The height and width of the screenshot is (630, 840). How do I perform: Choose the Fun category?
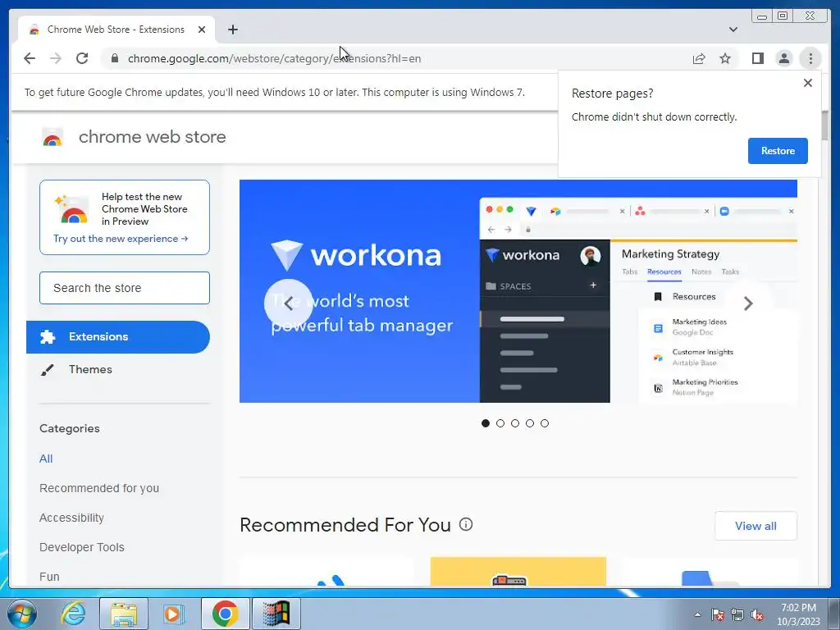tap(49, 577)
